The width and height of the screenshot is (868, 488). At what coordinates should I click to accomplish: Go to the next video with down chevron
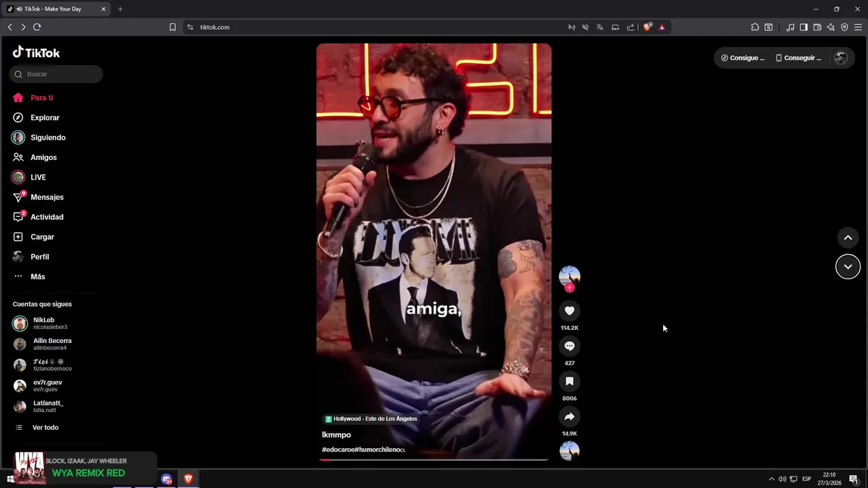click(x=848, y=266)
